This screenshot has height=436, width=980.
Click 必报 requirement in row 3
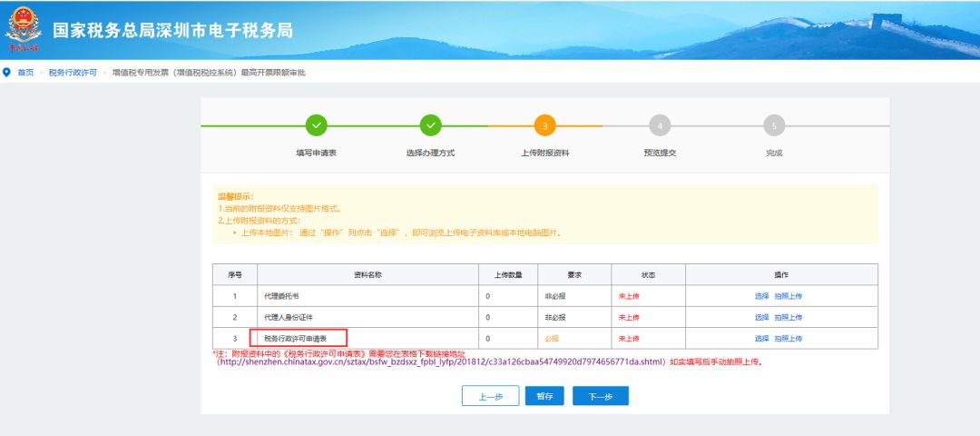[552, 339]
